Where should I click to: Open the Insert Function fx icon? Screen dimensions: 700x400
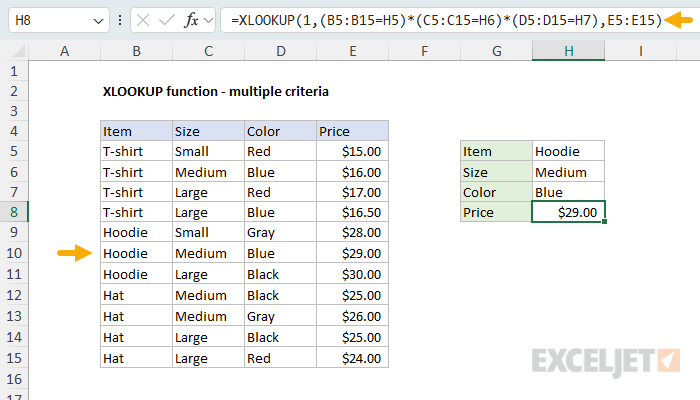pyautogui.click(x=191, y=20)
